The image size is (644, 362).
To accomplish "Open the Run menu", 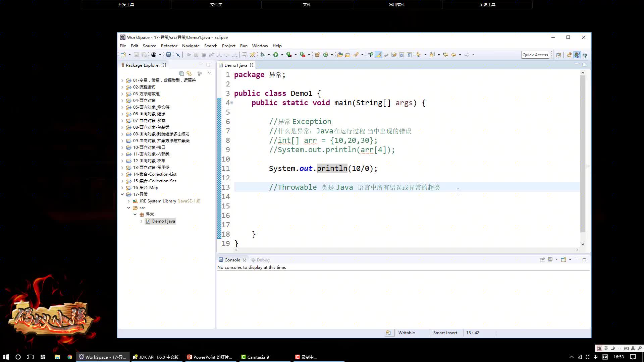I will [244, 46].
